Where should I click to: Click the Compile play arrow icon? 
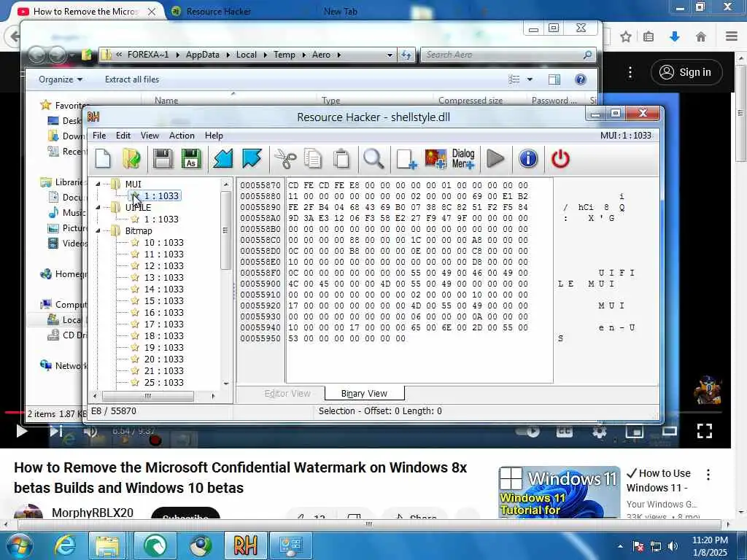tap(495, 158)
